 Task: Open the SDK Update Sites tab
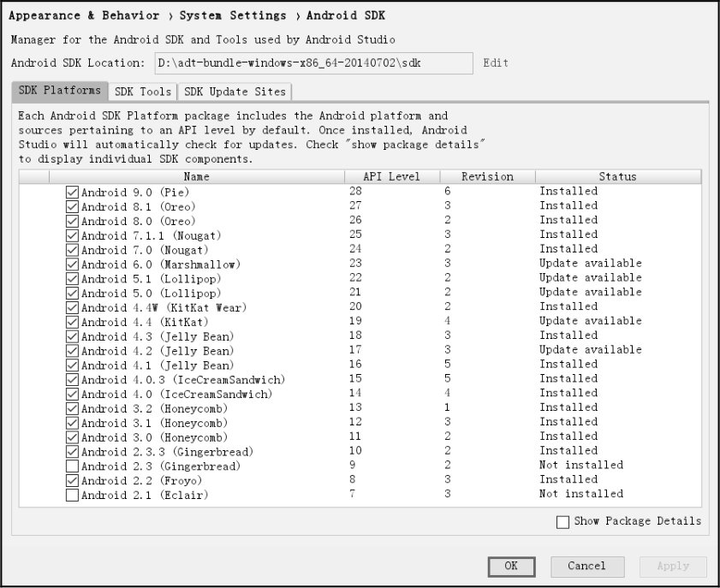(235, 92)
